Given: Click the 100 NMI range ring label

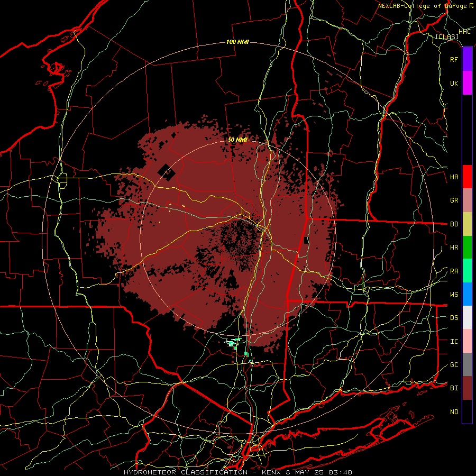Looking at the screenshot, I should 237,42.
